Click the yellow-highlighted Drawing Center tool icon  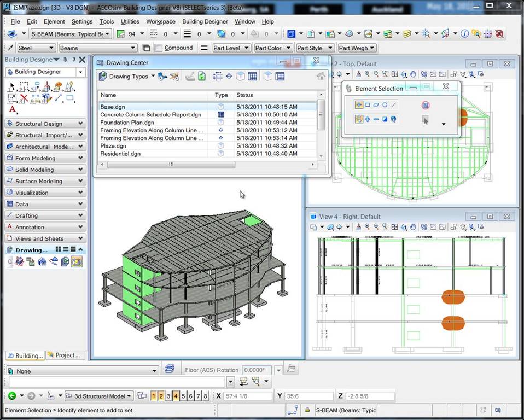point(77,261)
